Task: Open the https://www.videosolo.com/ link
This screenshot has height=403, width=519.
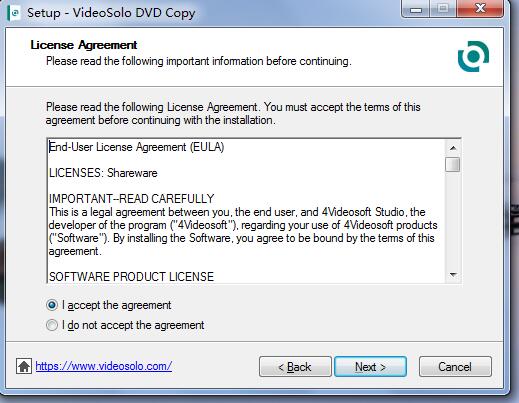Action: pos(104,366)
